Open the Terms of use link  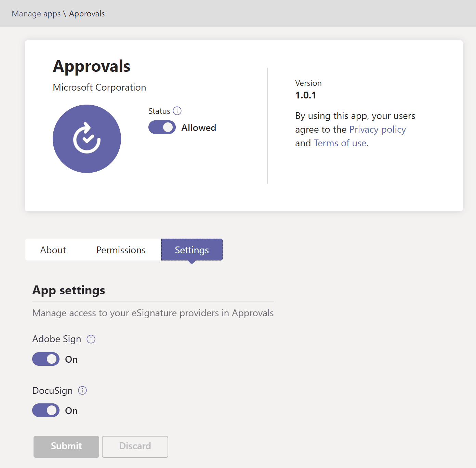(340, 143)
